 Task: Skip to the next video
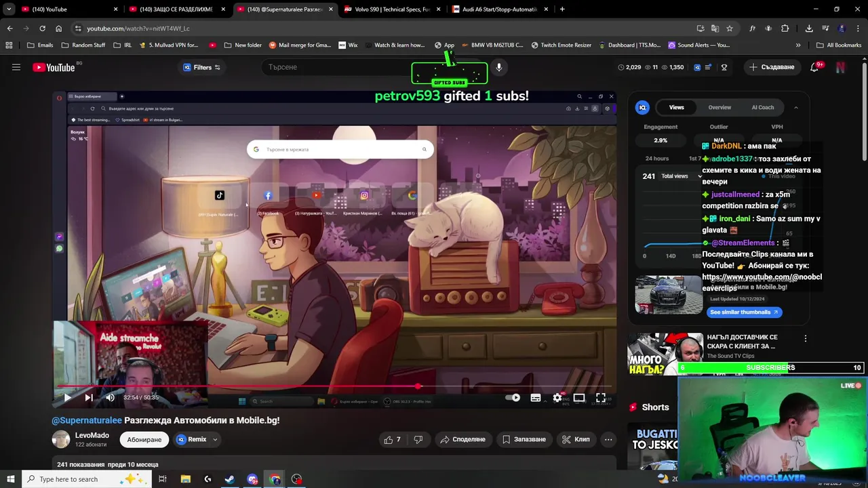[89, 398]
